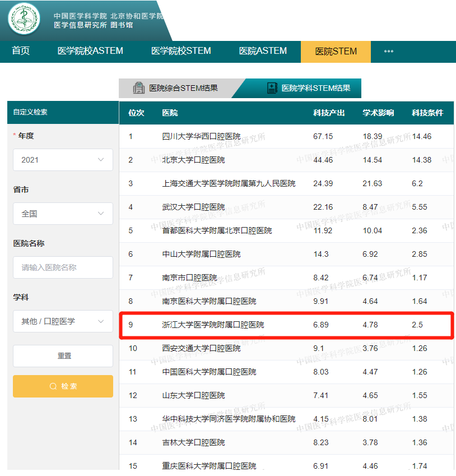Click the 14.3 科技产出 value
The height and width of the screenshot is (476, 456).
coord(320,254)
